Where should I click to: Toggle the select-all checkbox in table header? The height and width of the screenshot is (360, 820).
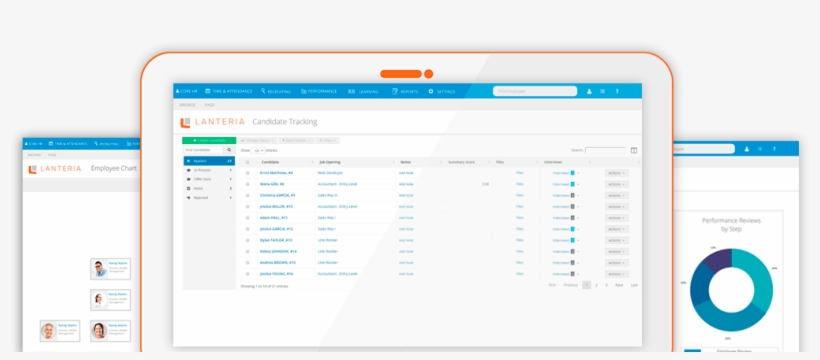(x=247, y=162)
